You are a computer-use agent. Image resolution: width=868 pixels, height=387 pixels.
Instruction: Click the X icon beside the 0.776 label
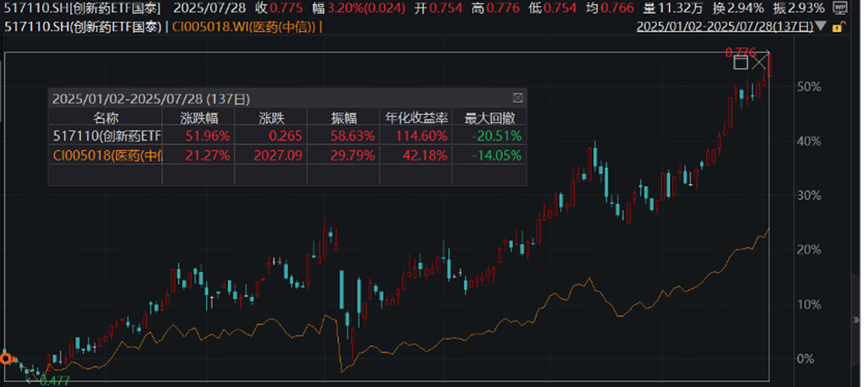click(x=759, y=63)
